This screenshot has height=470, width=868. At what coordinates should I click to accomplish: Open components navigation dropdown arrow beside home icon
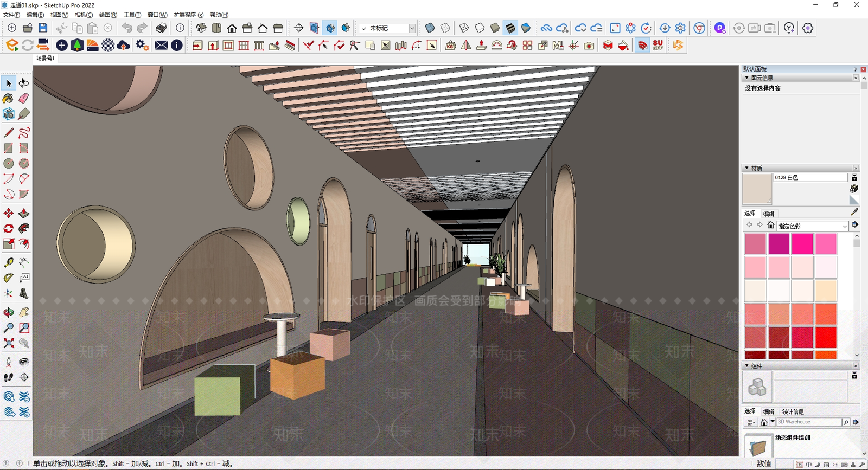click(x=773, y=421)
